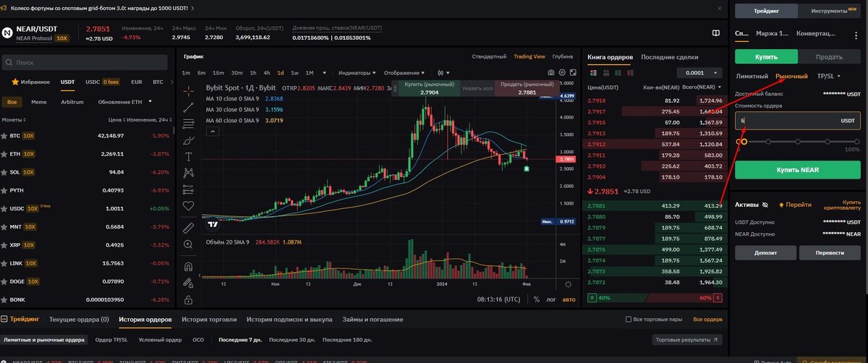
Task: Open the 'Отображение' dropdown
Action: tap(404, 72)
